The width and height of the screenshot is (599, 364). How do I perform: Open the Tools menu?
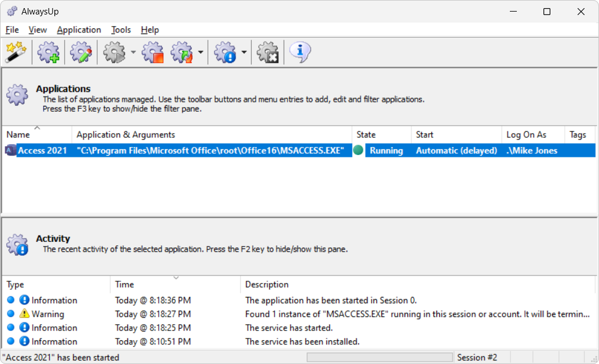pyautogui.click(x=121, y=30)
